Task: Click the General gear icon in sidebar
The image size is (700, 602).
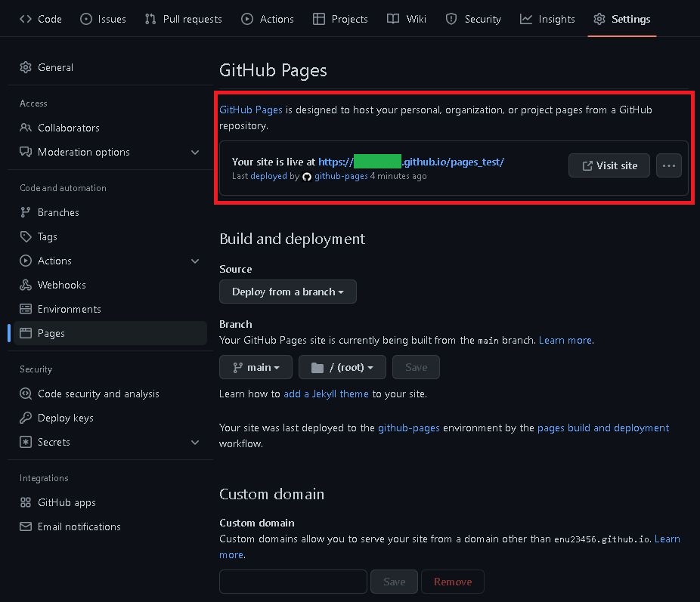Action: click(x=26, y=67)
